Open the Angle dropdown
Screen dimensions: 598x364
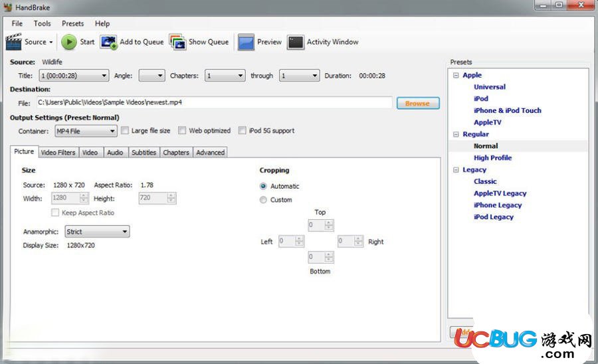(x=151, y=76)
